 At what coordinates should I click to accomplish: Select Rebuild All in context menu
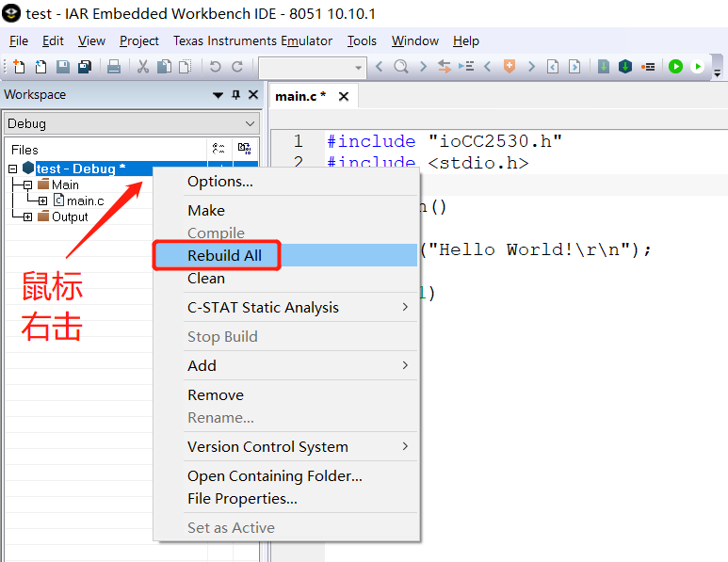(x=286, y=255)
